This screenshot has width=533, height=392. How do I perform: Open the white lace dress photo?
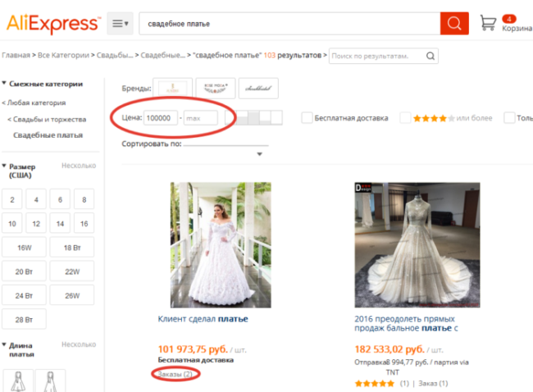click(x=221, y=245)
